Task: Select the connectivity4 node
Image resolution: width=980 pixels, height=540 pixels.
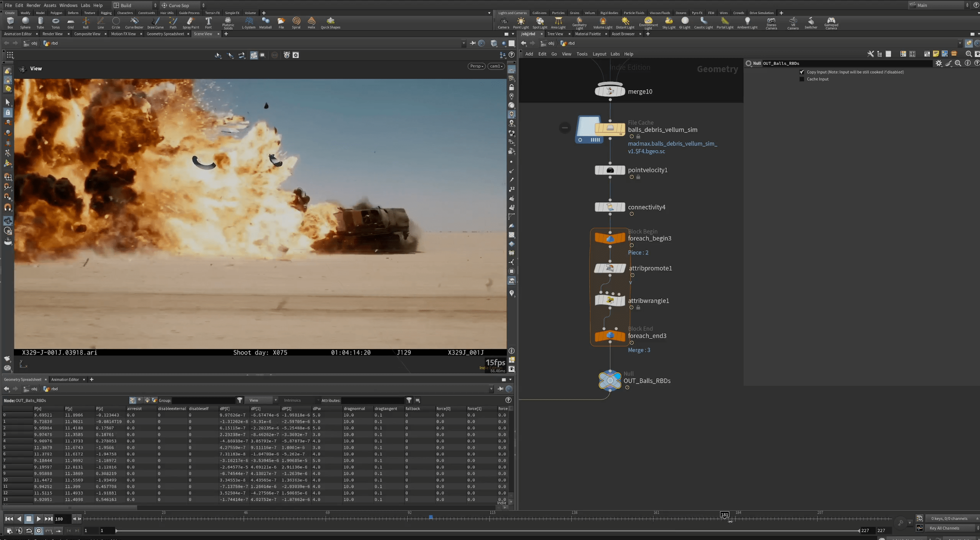Action: (x=610, y=207)
